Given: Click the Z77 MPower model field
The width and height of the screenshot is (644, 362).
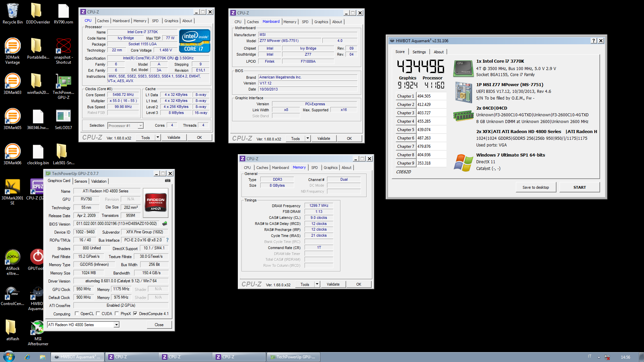Looking at the screenshot, I should [290, 41].
